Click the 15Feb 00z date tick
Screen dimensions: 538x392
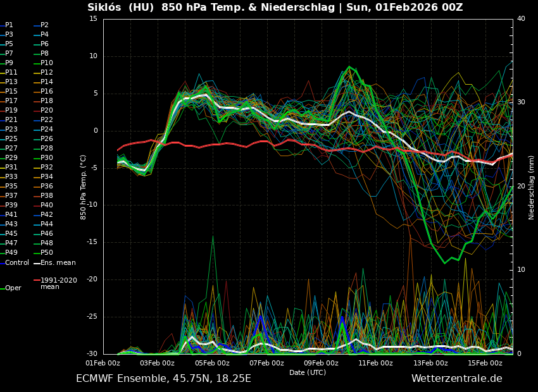(x=485, y=363)
